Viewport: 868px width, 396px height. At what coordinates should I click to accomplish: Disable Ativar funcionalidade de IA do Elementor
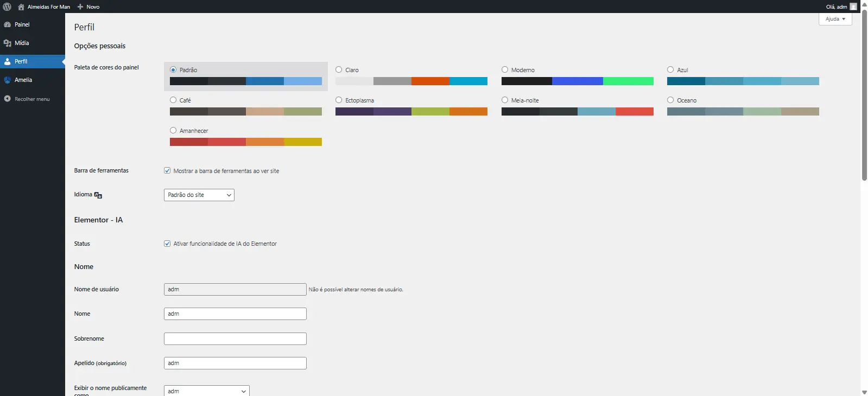point(167,244)
